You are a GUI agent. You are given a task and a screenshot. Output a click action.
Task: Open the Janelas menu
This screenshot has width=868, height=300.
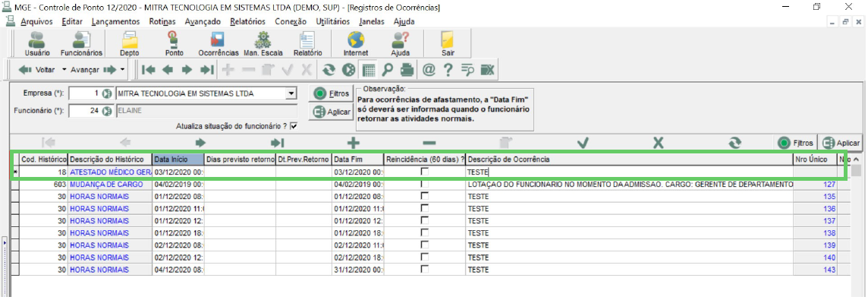click(x=372, y=21)
